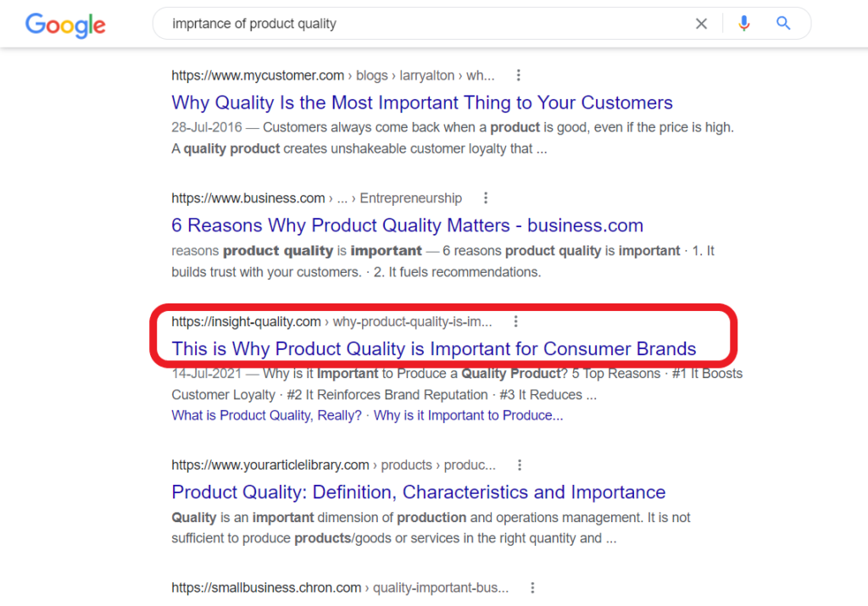Open the three-dot menu for the yourarticlelibrary.com result
Screen dimensions: 868x606
coord(520,464)
